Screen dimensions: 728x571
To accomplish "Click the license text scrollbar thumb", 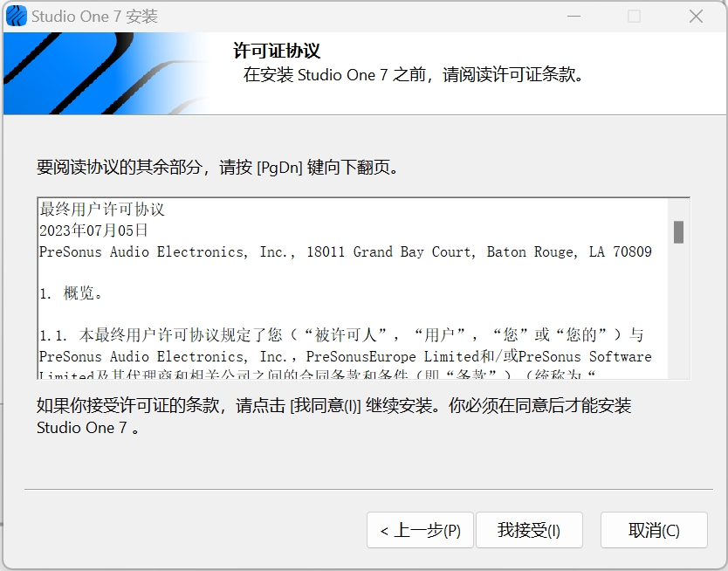I will 679,232.
